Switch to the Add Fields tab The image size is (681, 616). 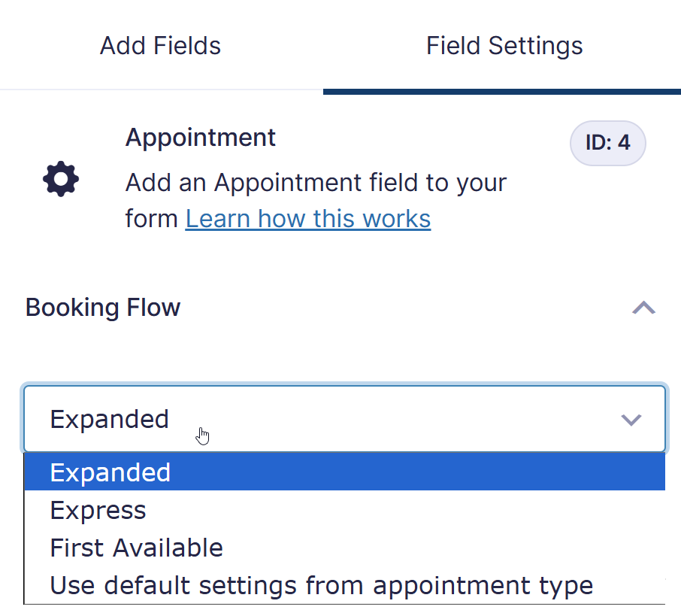pos(160,45)
